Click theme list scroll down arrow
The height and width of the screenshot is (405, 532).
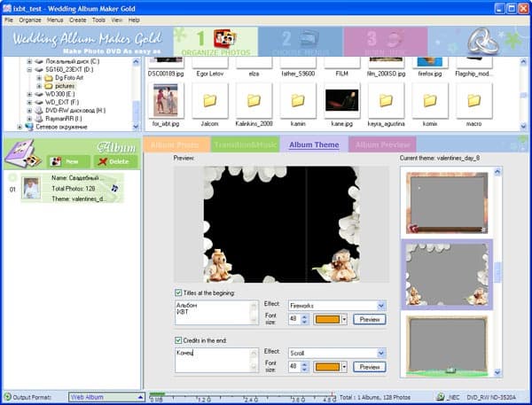pyautogui.click(x=497, y=372)
